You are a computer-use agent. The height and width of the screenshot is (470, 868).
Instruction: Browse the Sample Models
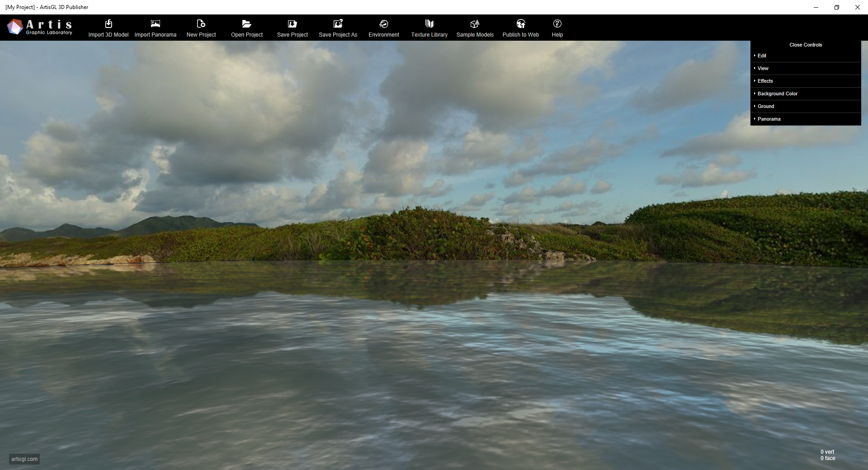pyautogui.click(x=475, y=28)
